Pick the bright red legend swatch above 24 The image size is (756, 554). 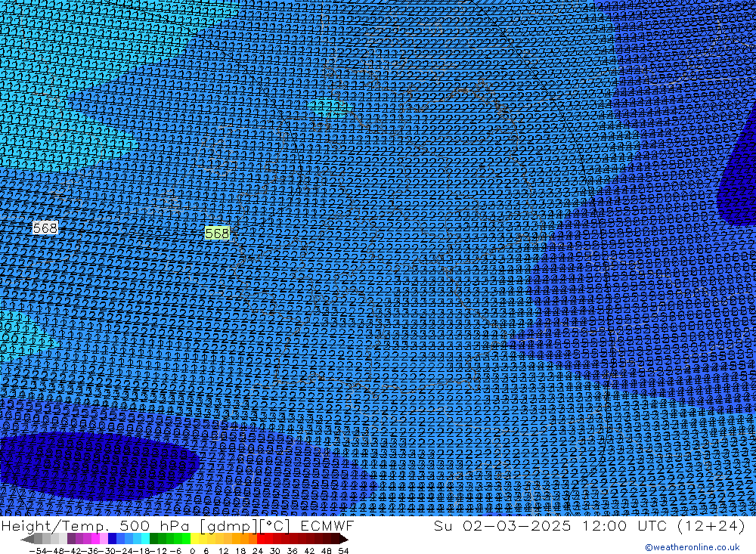pos(261,539)
